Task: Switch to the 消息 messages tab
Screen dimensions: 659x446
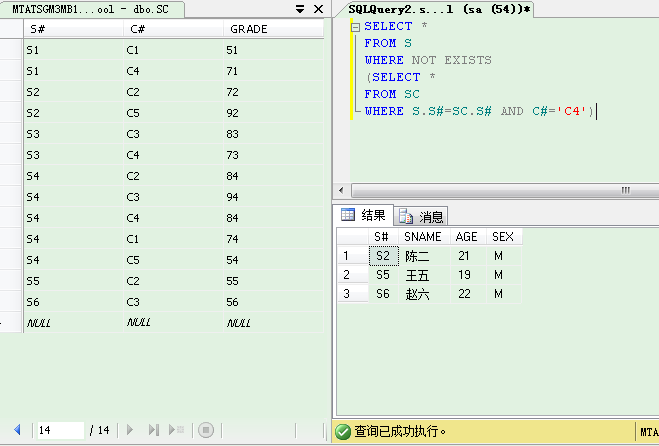Action: [x=422, y=216]
